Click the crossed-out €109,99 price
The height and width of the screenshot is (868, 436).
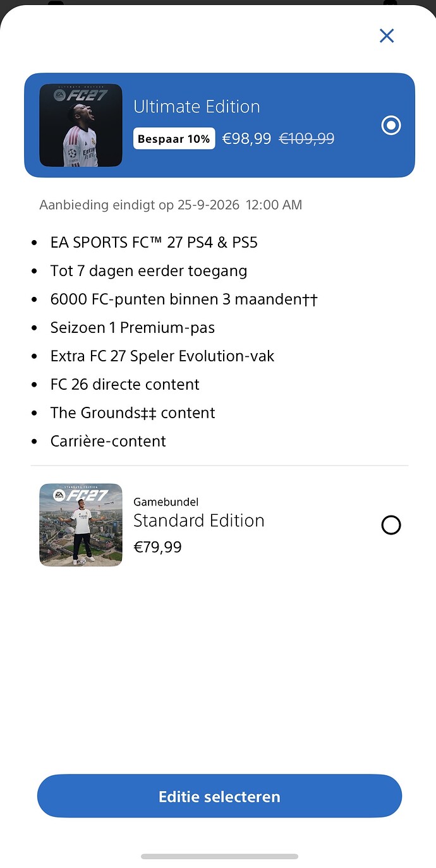pos(307,139)
